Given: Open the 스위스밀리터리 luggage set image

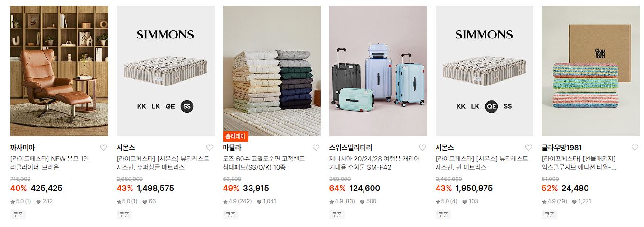Looking at the screenshot, I should coord(378,71).
